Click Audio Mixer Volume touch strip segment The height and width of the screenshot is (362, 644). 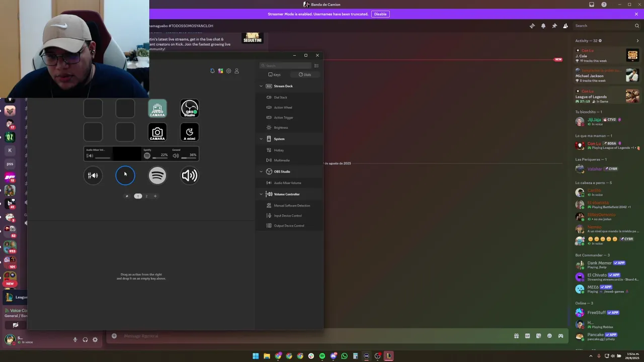[x=98, y=154]
